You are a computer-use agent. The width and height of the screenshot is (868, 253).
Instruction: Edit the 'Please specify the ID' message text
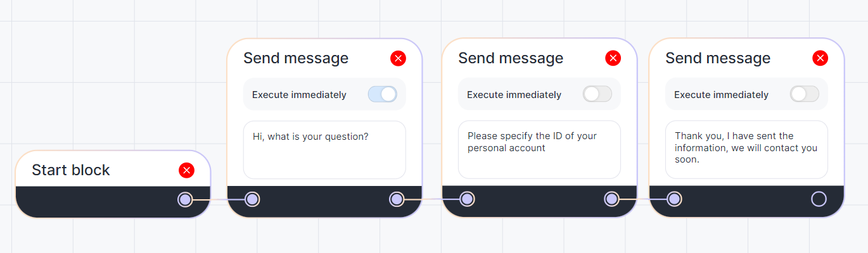tap(539, 149)
